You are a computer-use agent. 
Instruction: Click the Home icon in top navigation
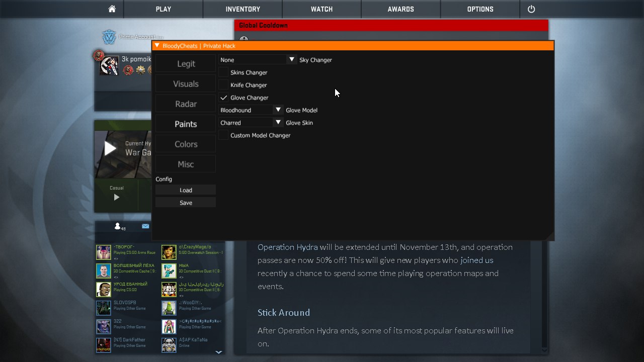pyautogui.click(x=112, y=9)
